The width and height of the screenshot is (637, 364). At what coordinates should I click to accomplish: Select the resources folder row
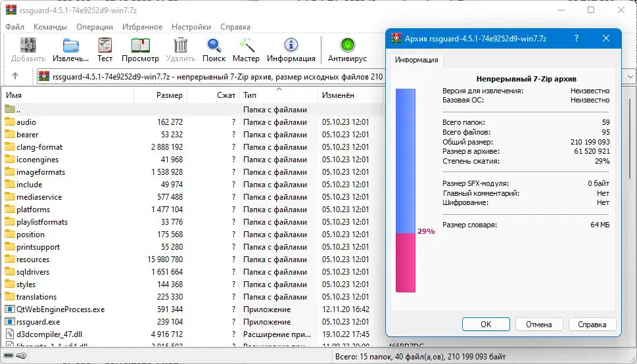(193, 259)
